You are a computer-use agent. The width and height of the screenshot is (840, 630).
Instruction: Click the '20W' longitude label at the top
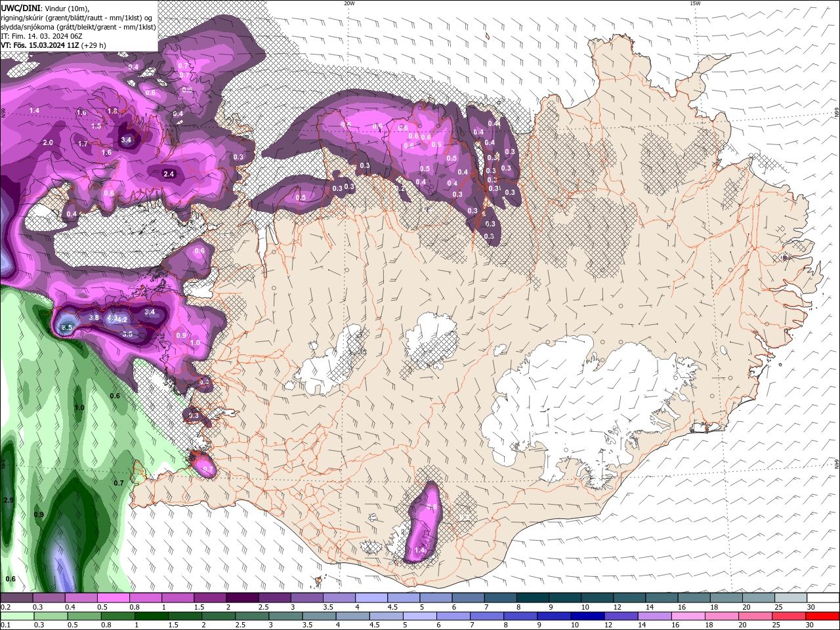(349, 3)
